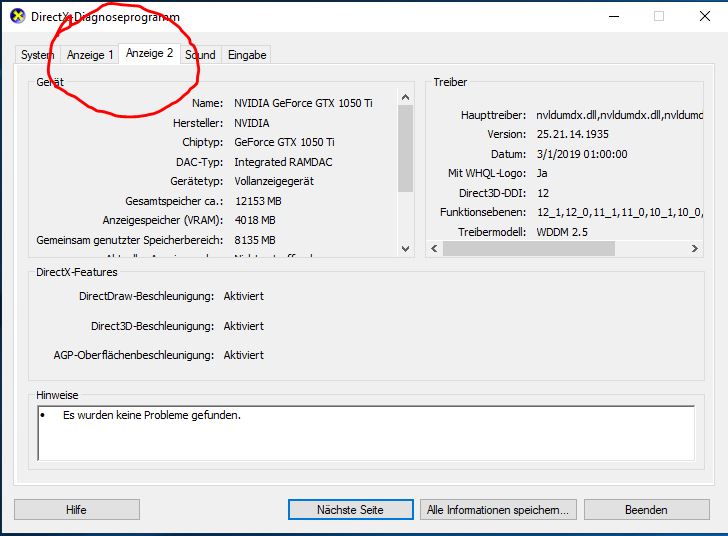
Task: Click the Hilfe button
Action: (77, 510)
